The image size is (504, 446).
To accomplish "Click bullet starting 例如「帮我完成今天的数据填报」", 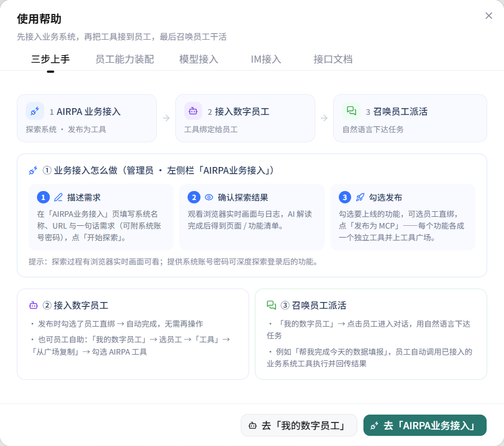I will click(370, 357).
